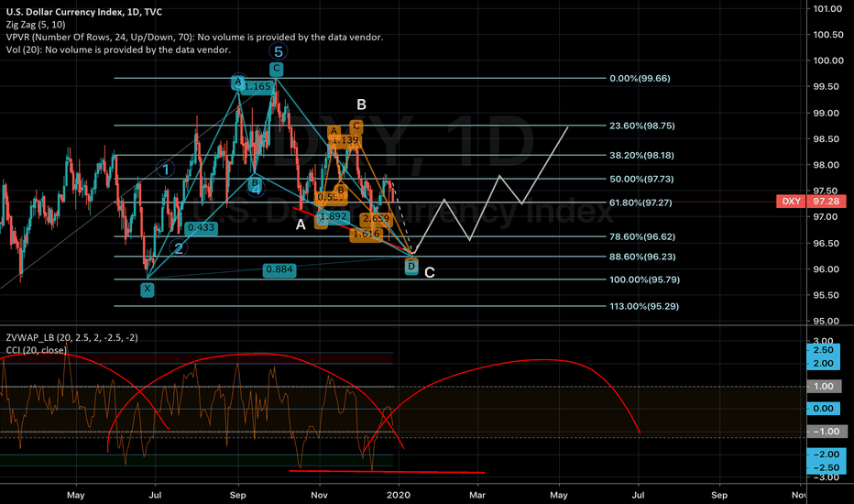The height and width of the screenshot is (504, 854).
Task: Click the 0.433 teal ratio label
Action: (201, 228)
